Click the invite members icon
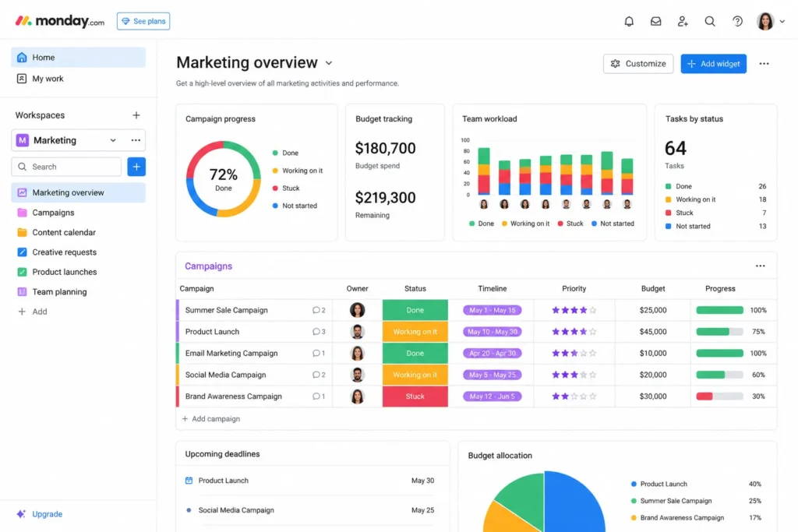Screen dimensions: 798x532 point(683,21)
